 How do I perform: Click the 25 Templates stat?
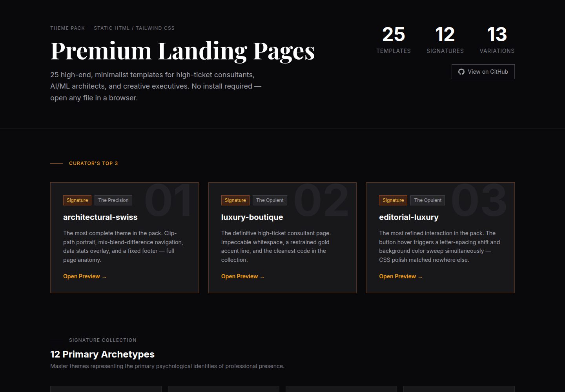point(394,40)
